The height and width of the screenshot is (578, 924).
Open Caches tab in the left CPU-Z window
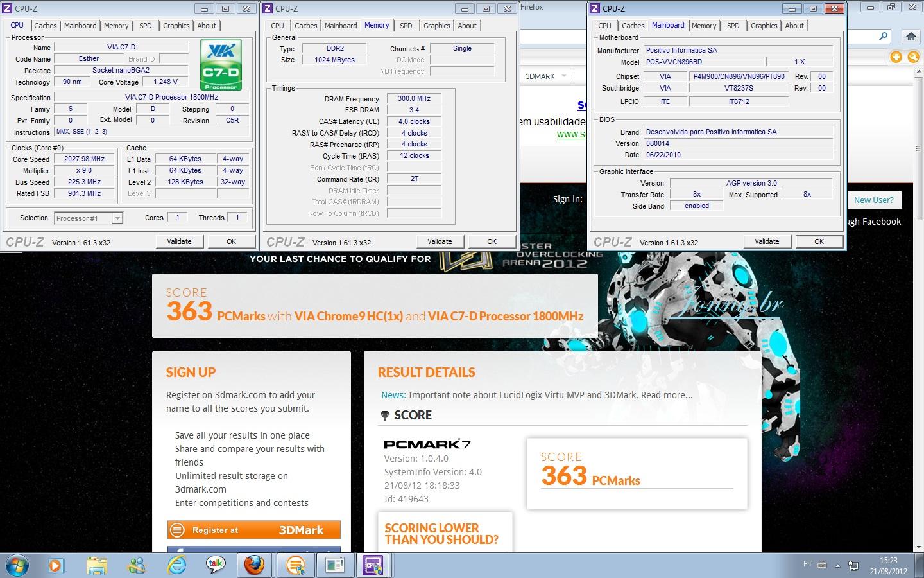pos(46,26)
